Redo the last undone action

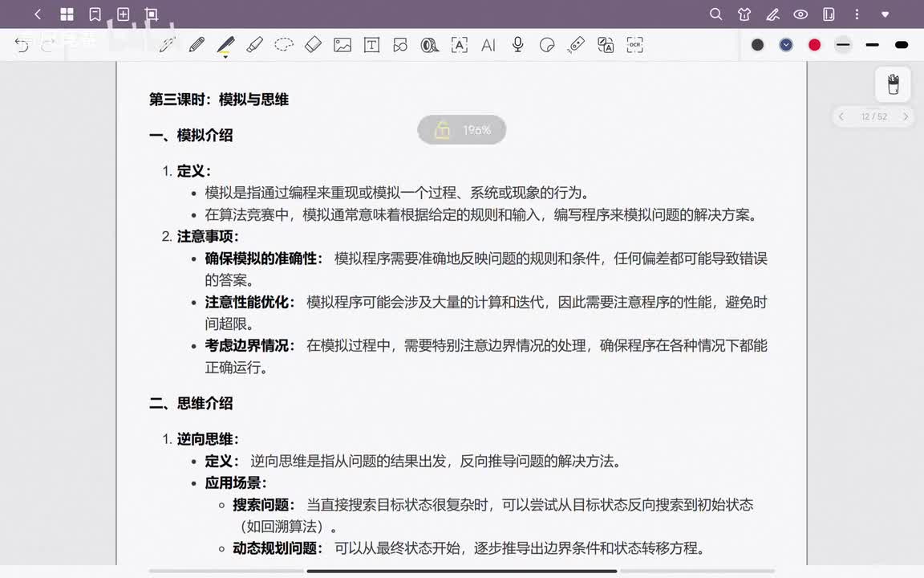(48, 45)
